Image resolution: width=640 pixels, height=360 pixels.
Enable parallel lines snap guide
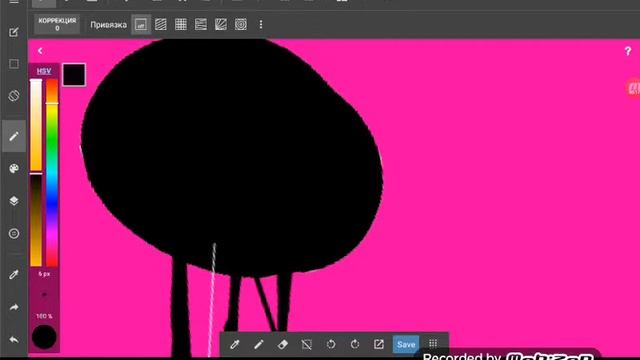pos(161,24)
